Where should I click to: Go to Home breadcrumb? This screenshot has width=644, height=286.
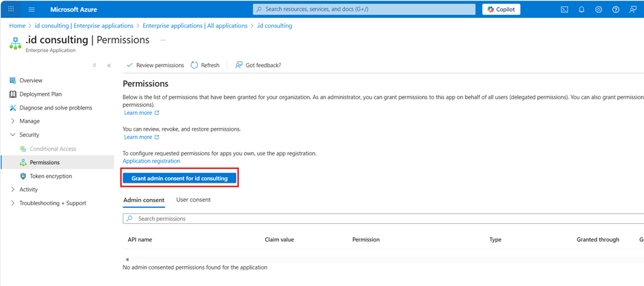coord(17,25)
